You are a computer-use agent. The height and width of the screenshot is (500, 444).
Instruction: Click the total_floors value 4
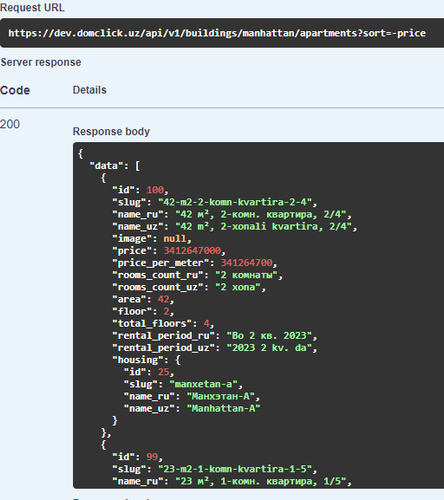click(x=207, y=323)
